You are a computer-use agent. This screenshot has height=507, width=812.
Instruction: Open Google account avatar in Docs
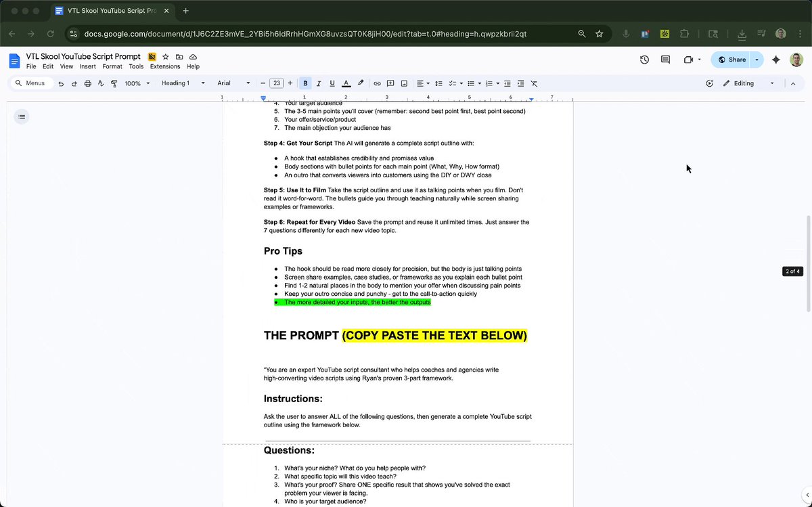coord(796,60)
